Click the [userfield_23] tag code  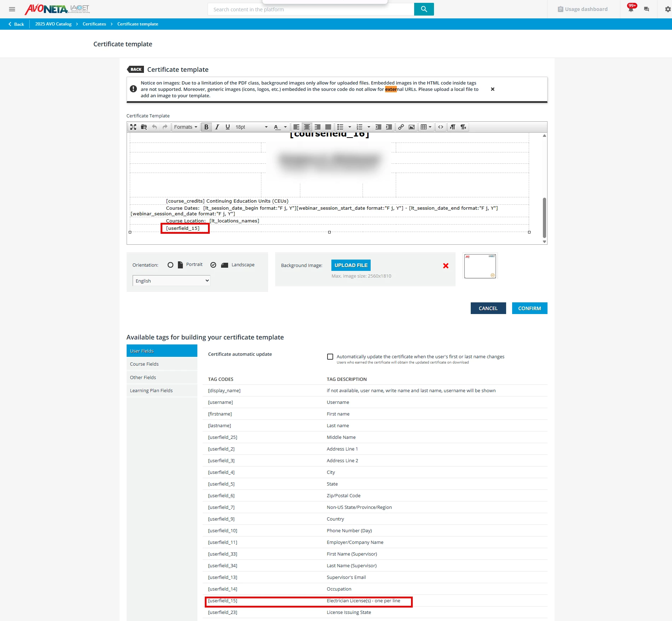pos(222,612)
